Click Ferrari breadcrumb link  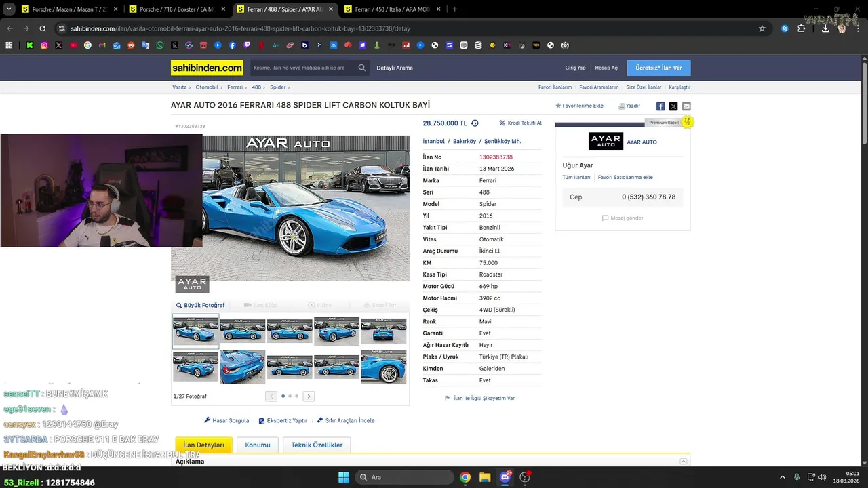235,87
